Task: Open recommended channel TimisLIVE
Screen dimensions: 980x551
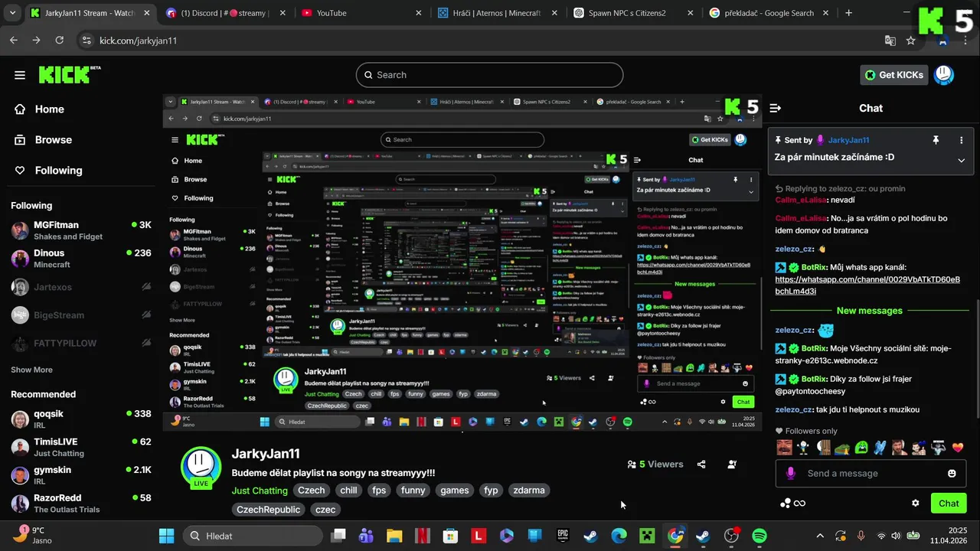Action: pos(81,447)
